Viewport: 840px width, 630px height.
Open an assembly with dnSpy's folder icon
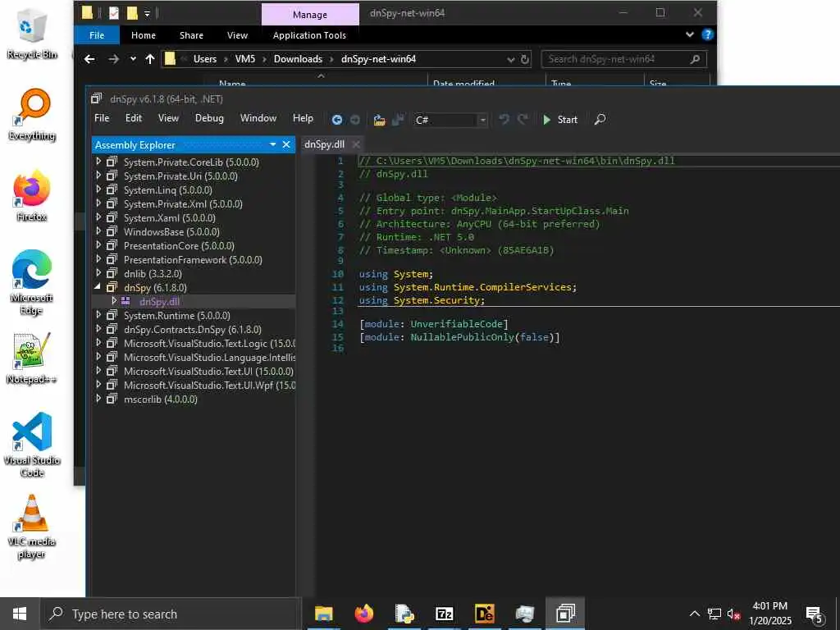(x=379, y=120)
